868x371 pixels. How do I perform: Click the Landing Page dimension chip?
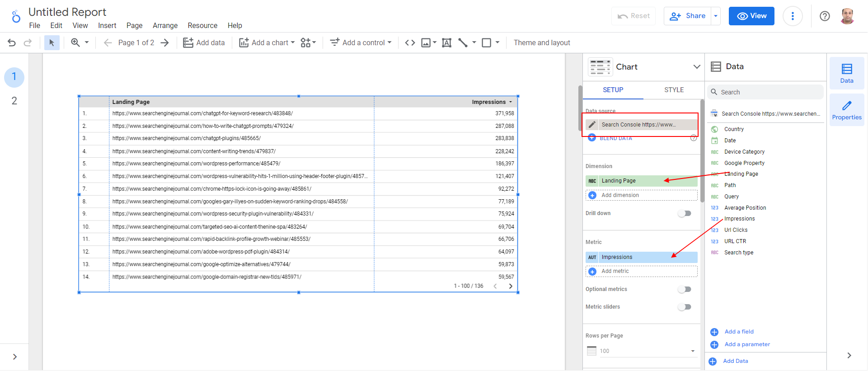point(642,181)
